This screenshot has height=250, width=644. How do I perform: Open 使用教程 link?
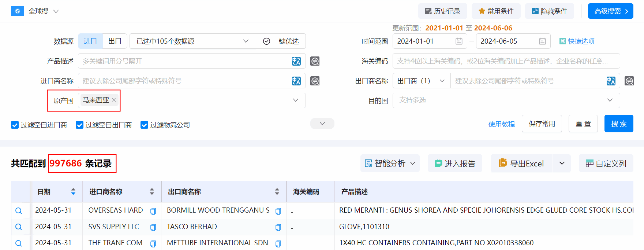(501, 124)
